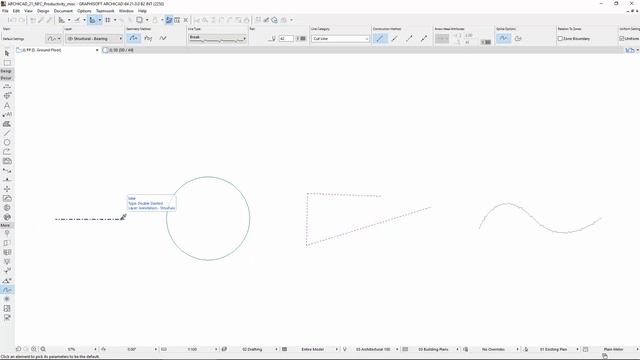Image resolution: width=640 pixels, height=360 pixels.
Task: Toggle the Uniform settings checkbox
Action: pyautogui.click(x=622, y=38)
